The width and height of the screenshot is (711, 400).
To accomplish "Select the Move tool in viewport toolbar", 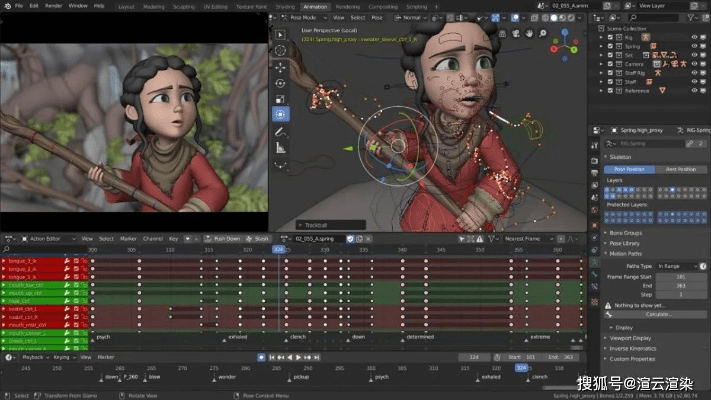I will pos(280,66).
